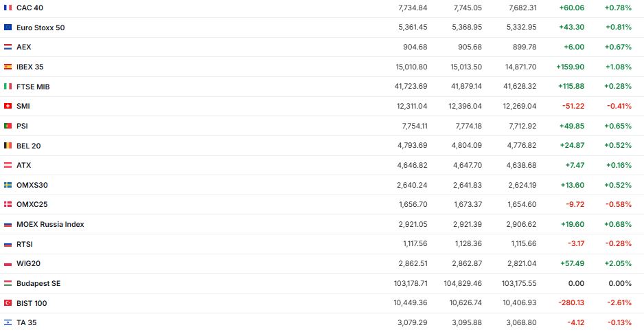Viewport: 644px width, 332px height.
Task: Select the WIG20 index name
Action: tap(28, 263)
